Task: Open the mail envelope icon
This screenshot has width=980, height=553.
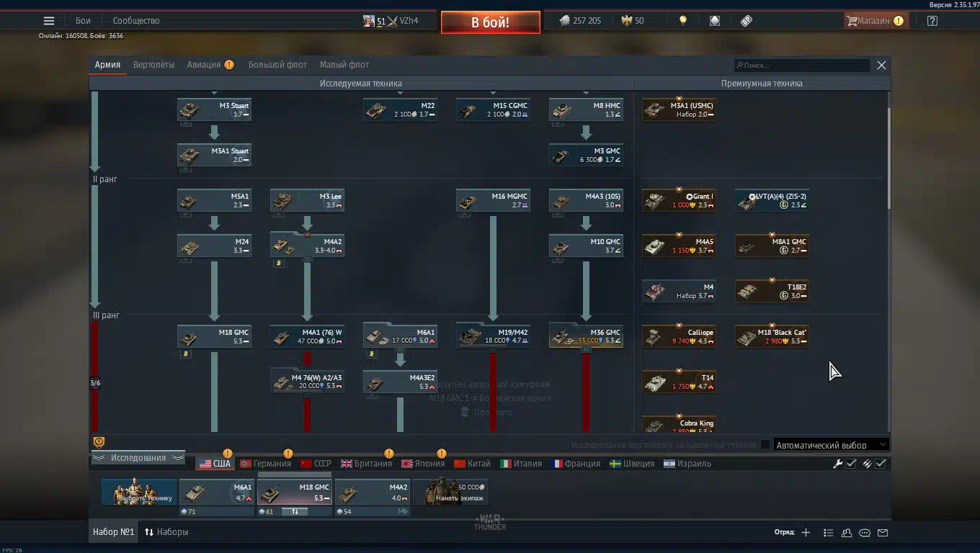Action: [x=883, y=533]
